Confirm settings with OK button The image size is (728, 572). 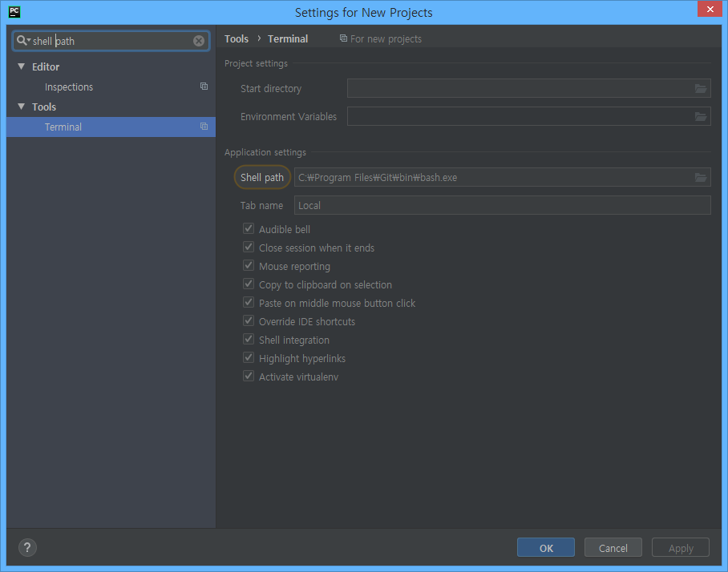546,548
